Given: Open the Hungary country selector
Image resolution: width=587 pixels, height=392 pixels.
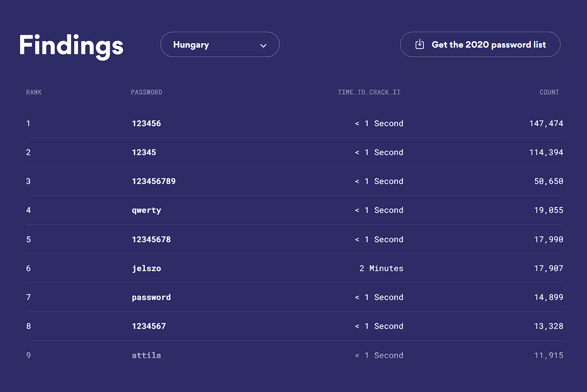Looking at the screenshot, I should pos(219,44).
